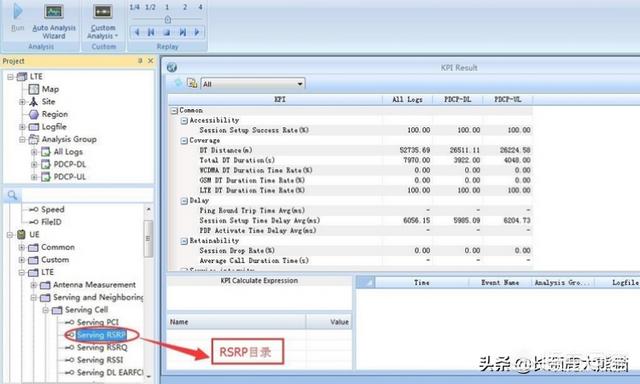Image resolution: width=640 pixels, height=384 pixels.
Task: Click the replay stop button
Action: pos(167,32)
